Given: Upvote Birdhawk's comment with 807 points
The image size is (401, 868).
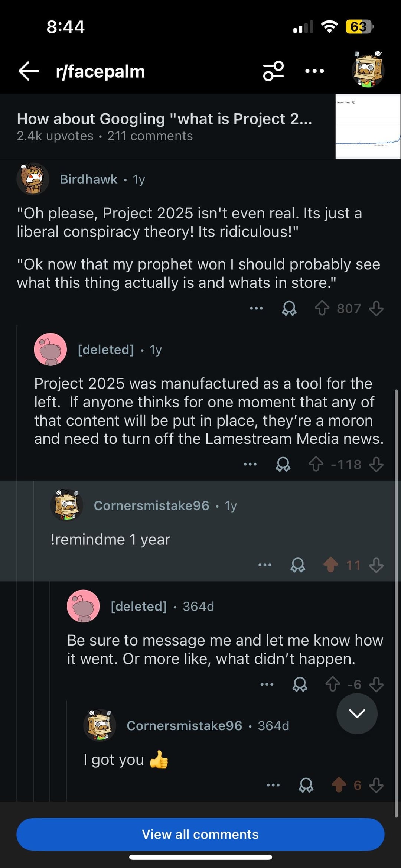Looking at the screenshot, I should click(x=322, y=308).
